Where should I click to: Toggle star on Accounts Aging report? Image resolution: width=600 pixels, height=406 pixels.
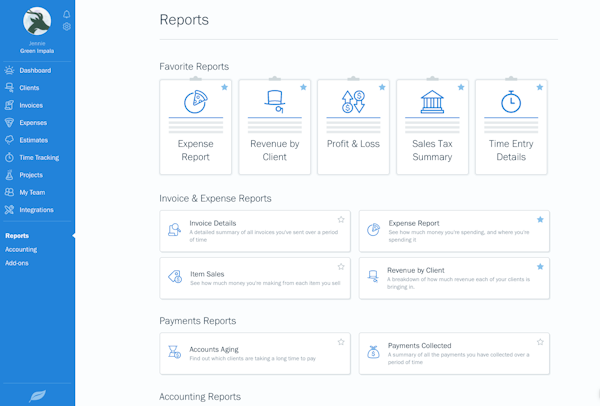point(341,342)
